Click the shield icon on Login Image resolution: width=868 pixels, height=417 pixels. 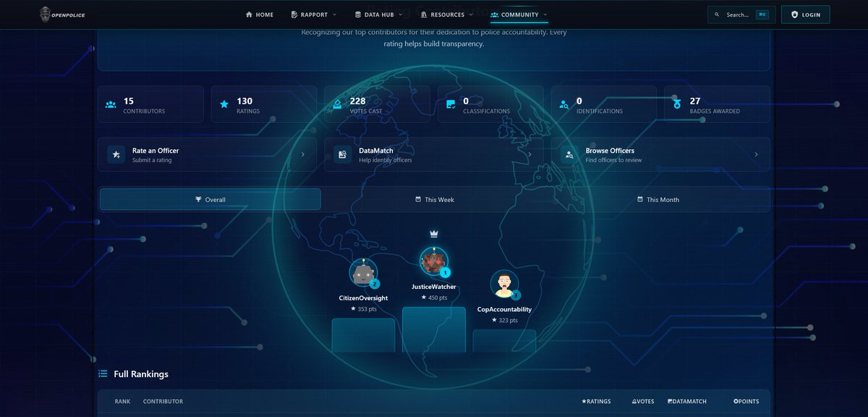coord(794,14)
